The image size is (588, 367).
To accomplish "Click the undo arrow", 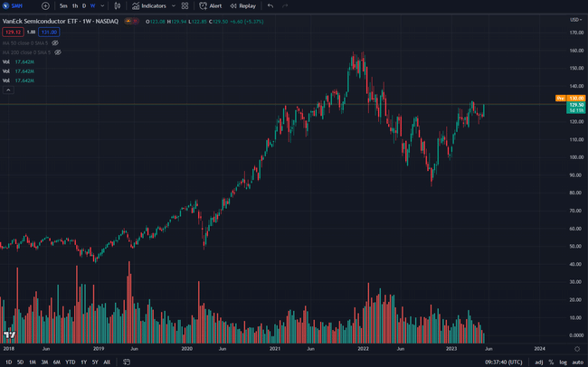I will [270, 5].
